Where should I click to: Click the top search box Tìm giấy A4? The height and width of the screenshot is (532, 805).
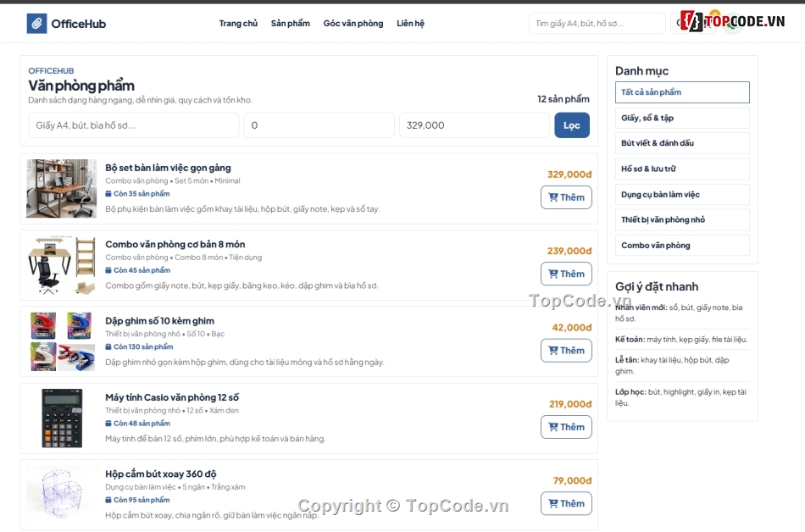pos(597,24)
